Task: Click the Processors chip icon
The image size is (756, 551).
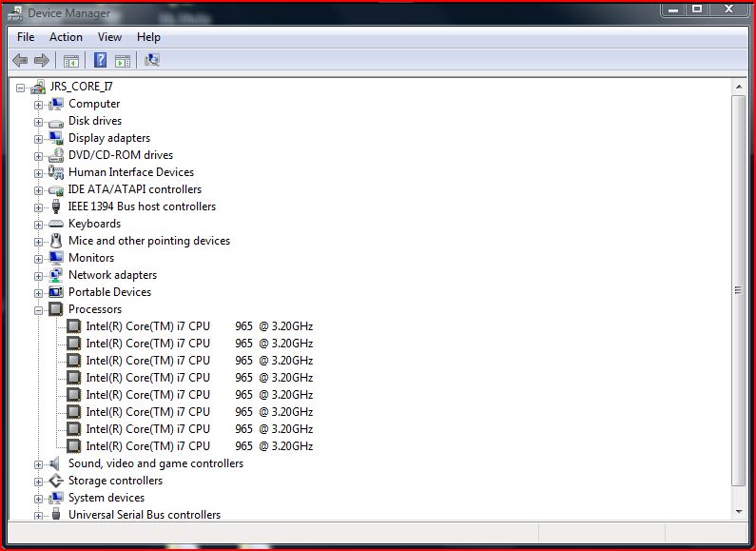Action: coord(56,309)
